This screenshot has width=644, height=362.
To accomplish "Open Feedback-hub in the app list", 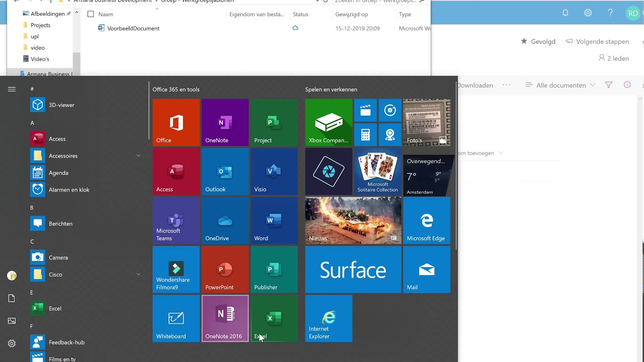I will [x=86, y=342].
